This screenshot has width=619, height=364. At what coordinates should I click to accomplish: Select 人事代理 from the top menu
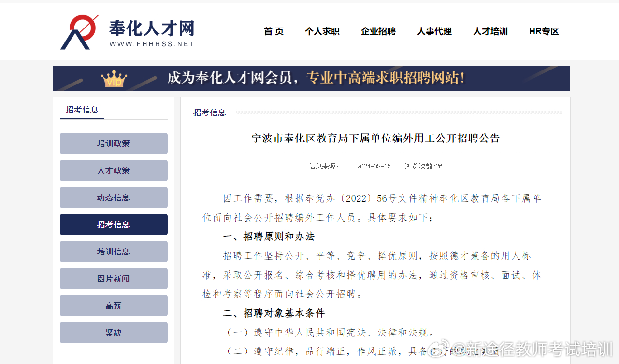[x=434, y=31]
